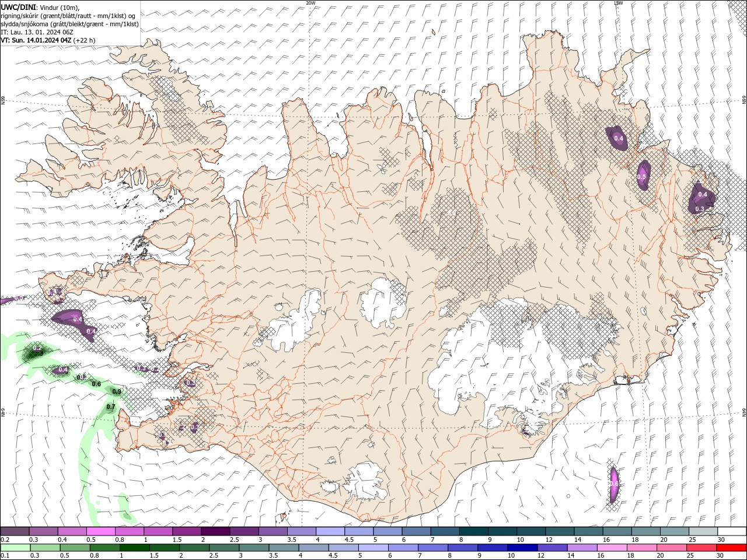Click the '64N' latitude label on right edge

(744, 412)
